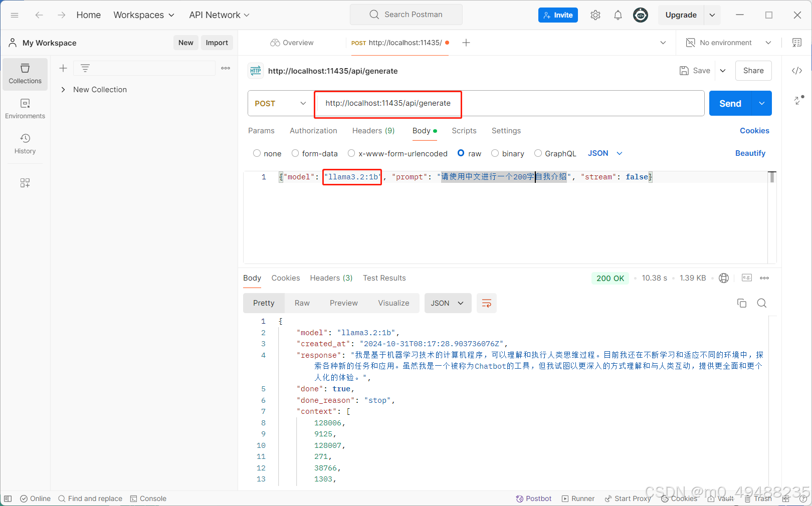Search within the response body
This screenshot has width=812, height=506.
(x=761, y=303)
